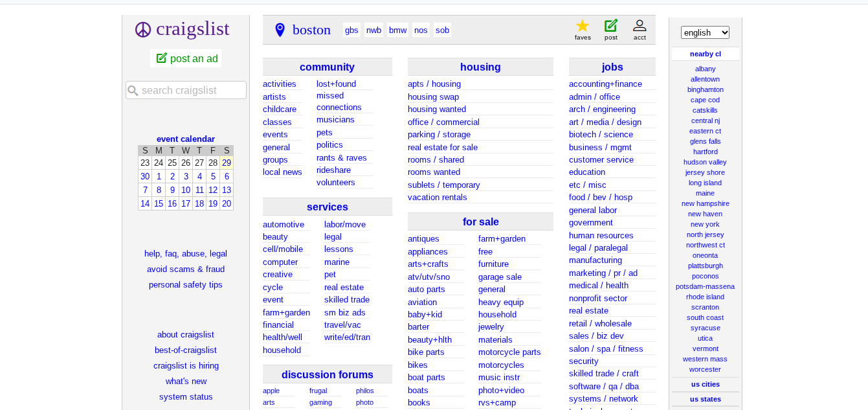Viewport: 868px width, 410px height.
Task: Open the farm+garden for sale category
Action: (x=502, y=239)
